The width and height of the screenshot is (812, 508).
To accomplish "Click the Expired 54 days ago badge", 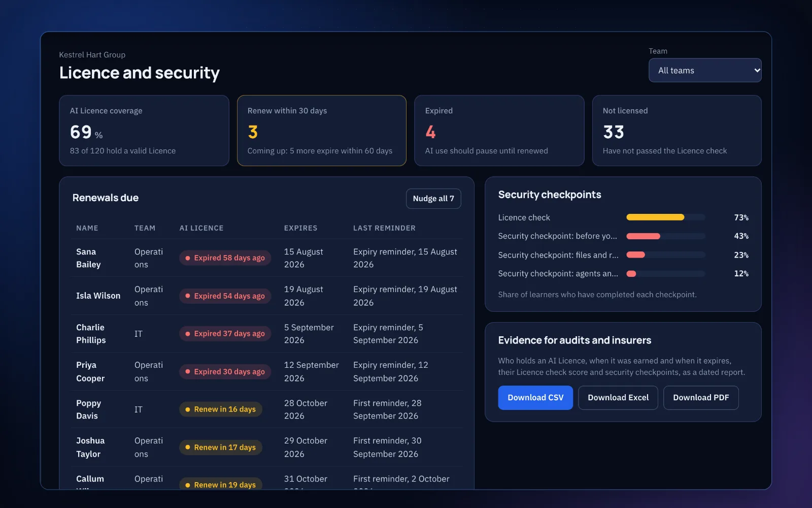I will coord(225,296).
